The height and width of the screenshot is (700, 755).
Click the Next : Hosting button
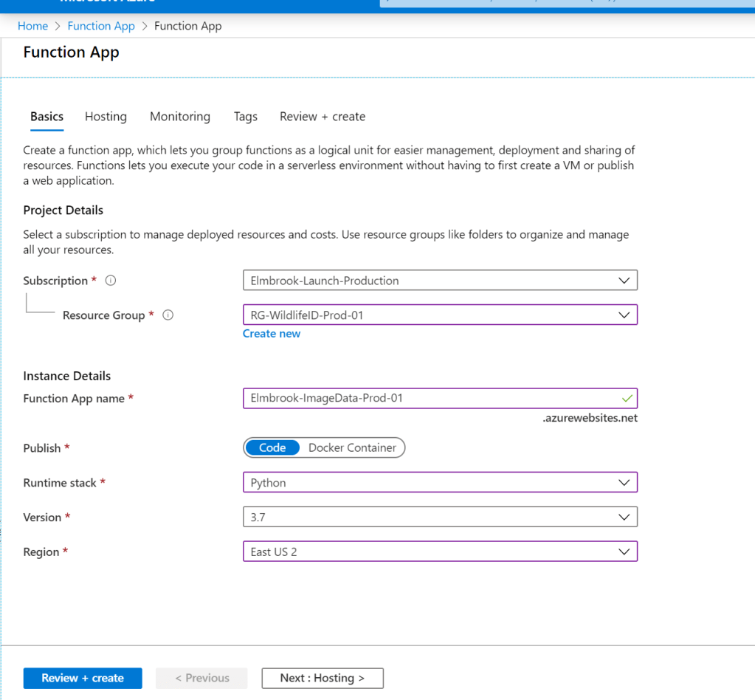click(x=323, y=678)
